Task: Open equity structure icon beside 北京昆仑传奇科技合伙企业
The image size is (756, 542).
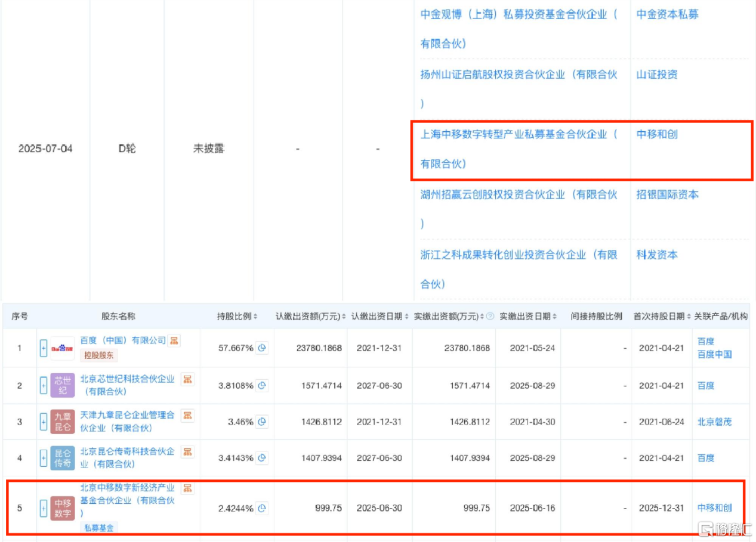Action: (x=187, y=451)
